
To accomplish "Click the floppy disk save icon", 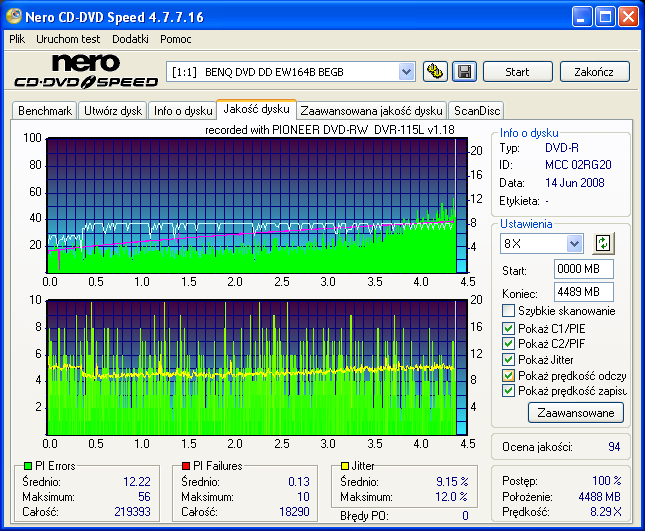I will (464, 72).
